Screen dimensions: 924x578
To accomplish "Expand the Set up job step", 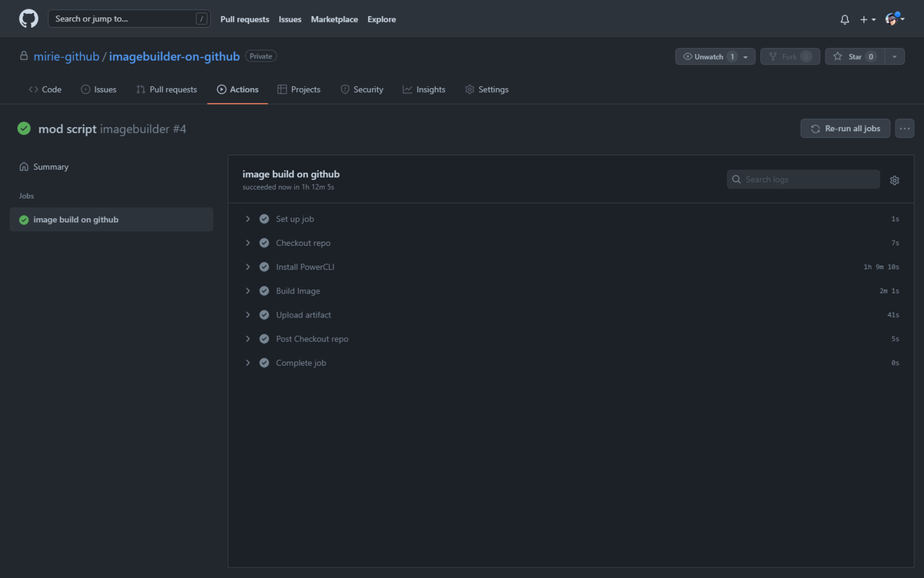I will (248, 219).
